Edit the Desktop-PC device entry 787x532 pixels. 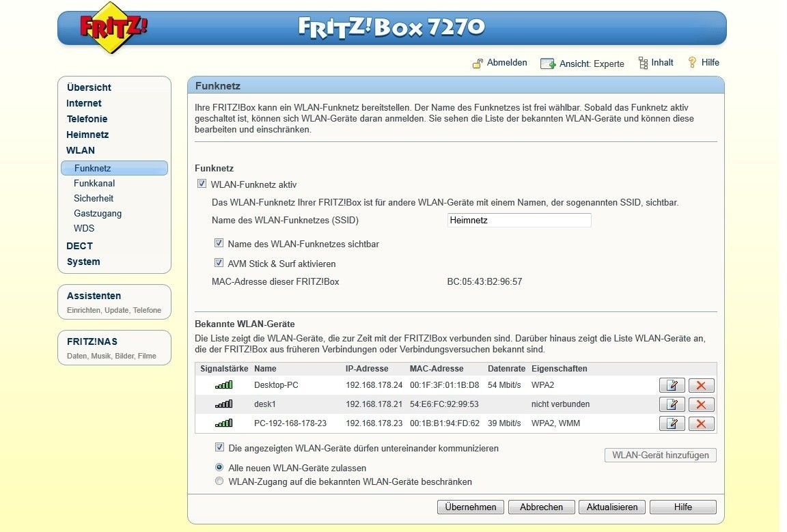pyautogui.click(x=672, y=385)
